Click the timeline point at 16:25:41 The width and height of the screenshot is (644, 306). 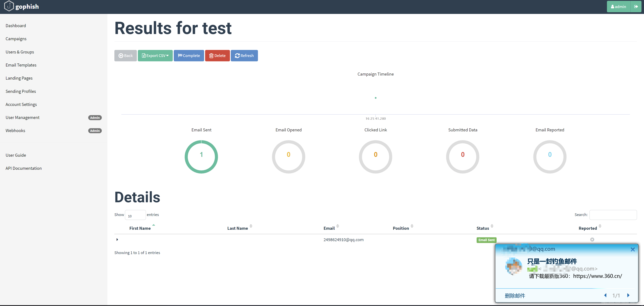(375, 98)
